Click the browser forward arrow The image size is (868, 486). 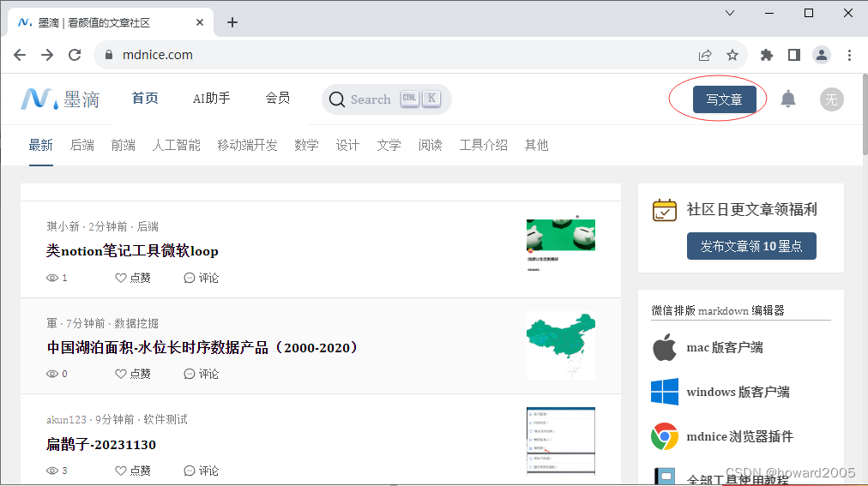[x=48, y=55]
